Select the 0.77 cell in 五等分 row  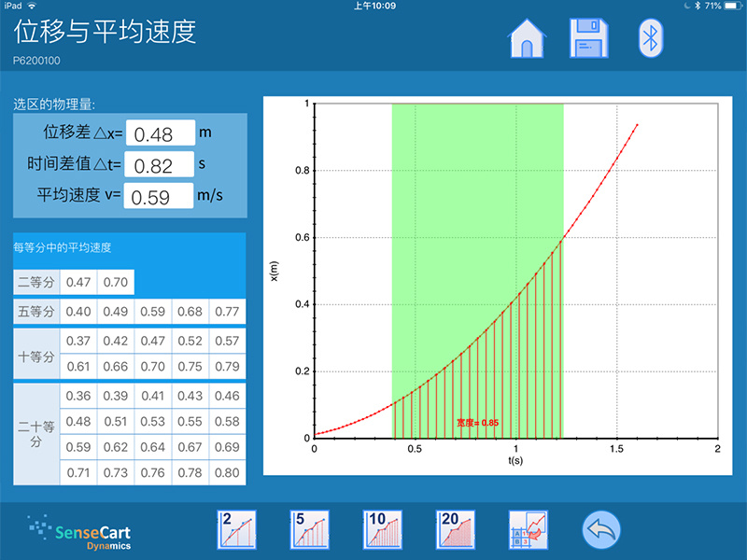point(227,312)
